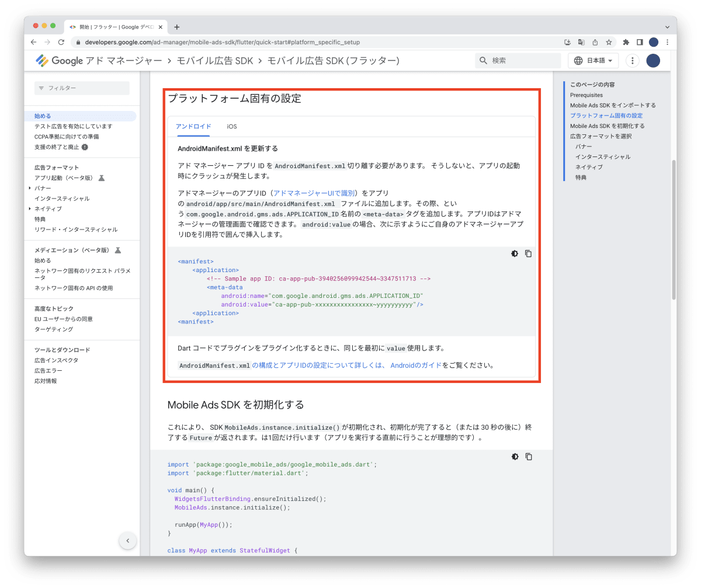Viewport: 701px width, 588px height.
Task: Toggle dark theme on the Dart code block
Action: tap(515, 457)
